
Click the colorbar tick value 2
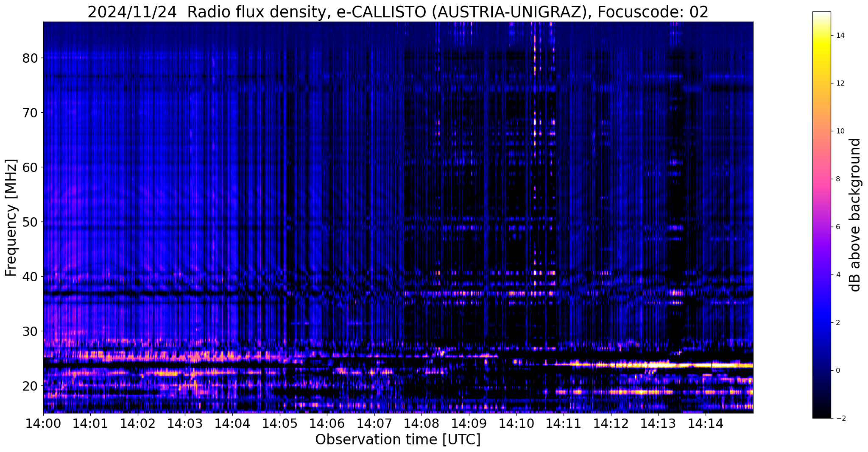837,323
